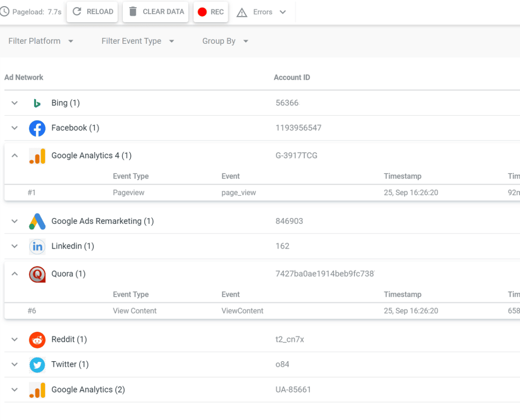Image resolution: width=520 pixels, height=420 pixels.
Task: Expand the Twitter row chevron
Action: tap(15, 364)
